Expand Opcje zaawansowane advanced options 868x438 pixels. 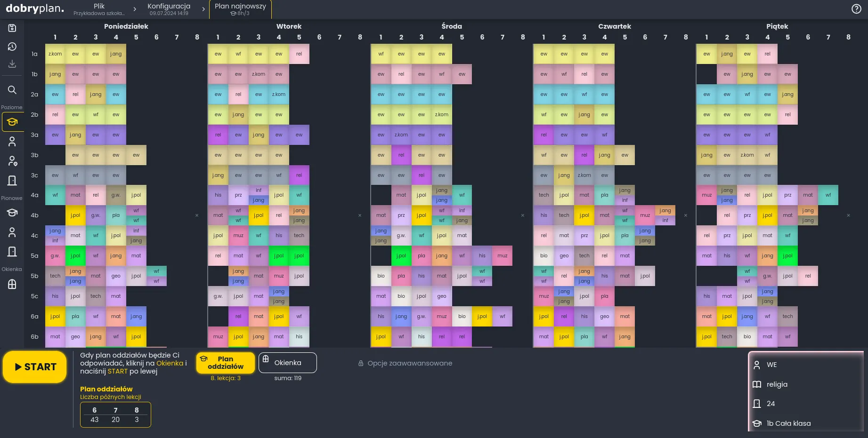[405, 363]
